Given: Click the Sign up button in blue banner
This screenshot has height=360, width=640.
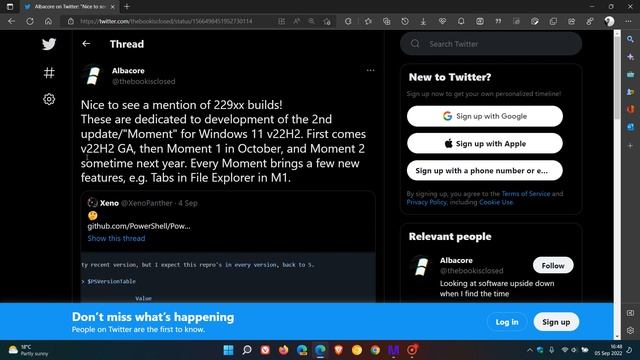Looking at the screenshot, I should 556,322.
